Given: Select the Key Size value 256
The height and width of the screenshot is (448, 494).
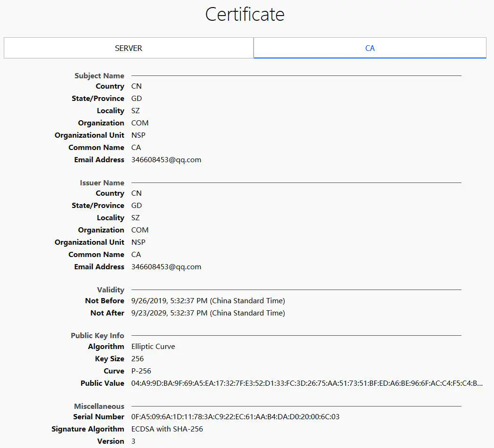Looking at the screenshot, I should tap(137, 358).
